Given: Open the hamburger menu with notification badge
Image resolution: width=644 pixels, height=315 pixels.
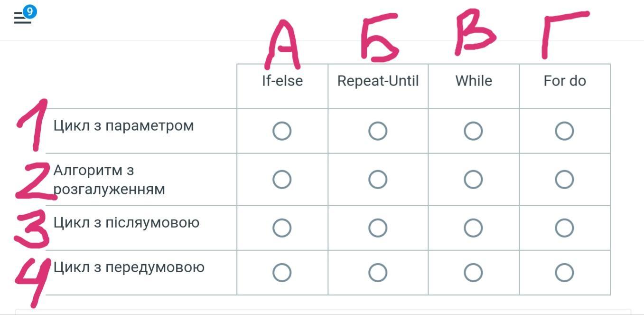Looking at the screenshot, I should click(22, 19).
